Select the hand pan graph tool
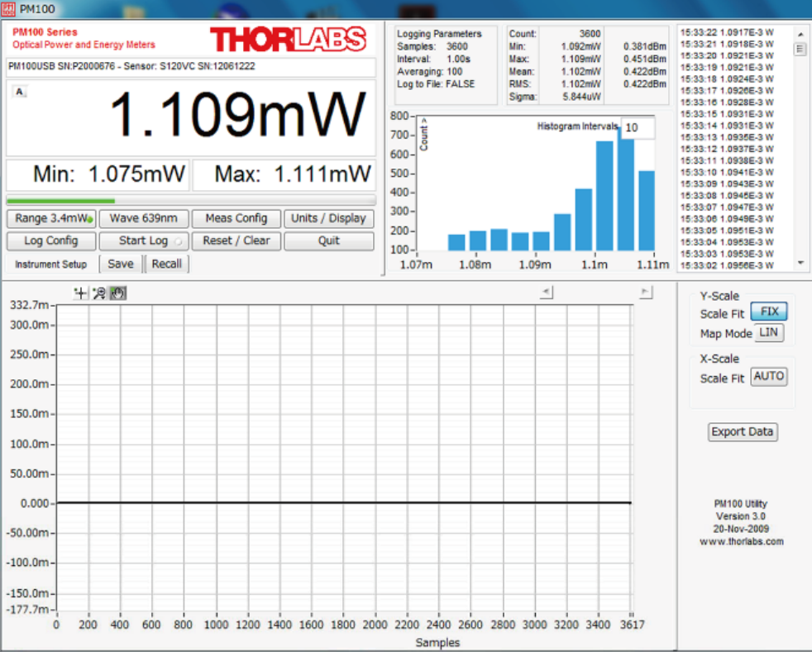Image resolution: width=812 pixels, height=652 pixels. tap(118, 293)
